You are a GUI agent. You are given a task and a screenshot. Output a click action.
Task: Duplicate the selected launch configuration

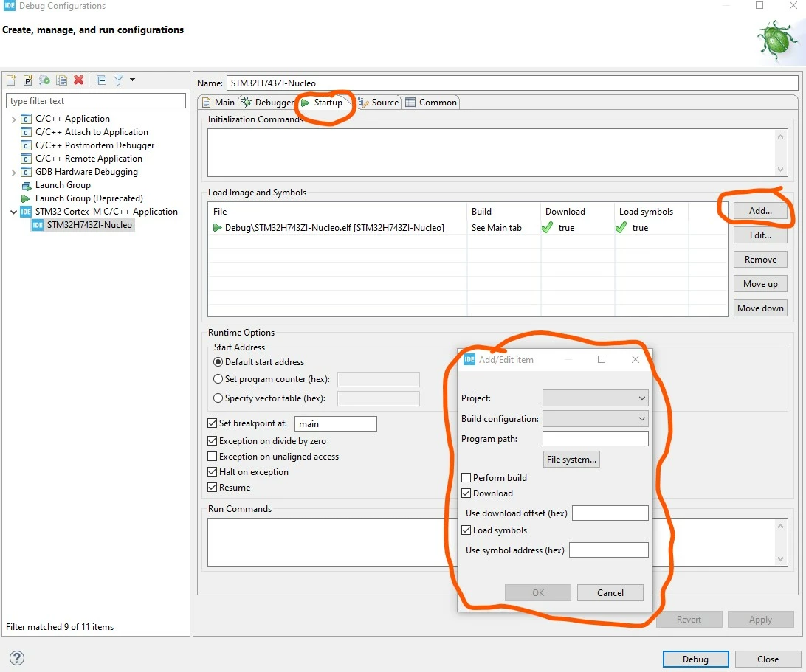point(62,80)
